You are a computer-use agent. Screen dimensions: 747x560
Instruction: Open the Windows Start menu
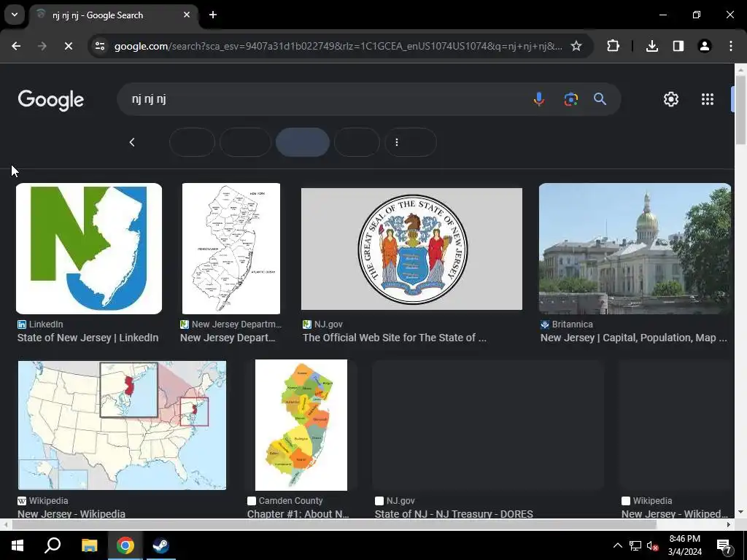[18, 545]
